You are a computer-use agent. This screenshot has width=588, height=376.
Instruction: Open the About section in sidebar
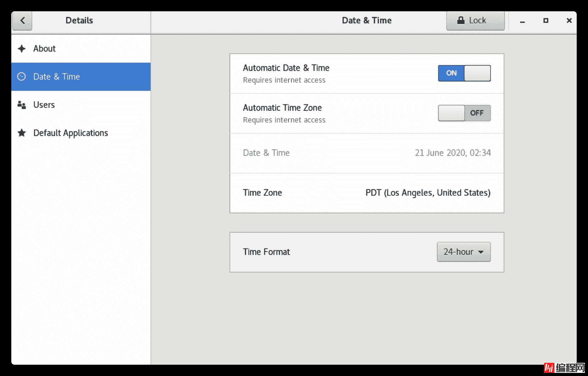point(45,49)
